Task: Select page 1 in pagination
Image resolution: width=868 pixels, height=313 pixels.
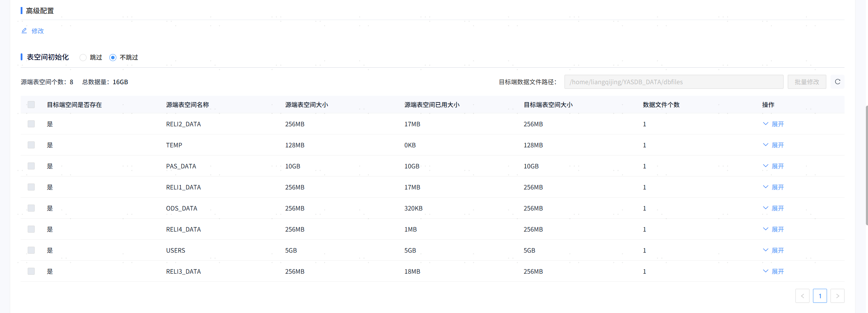Action: [x=820, y=296]
